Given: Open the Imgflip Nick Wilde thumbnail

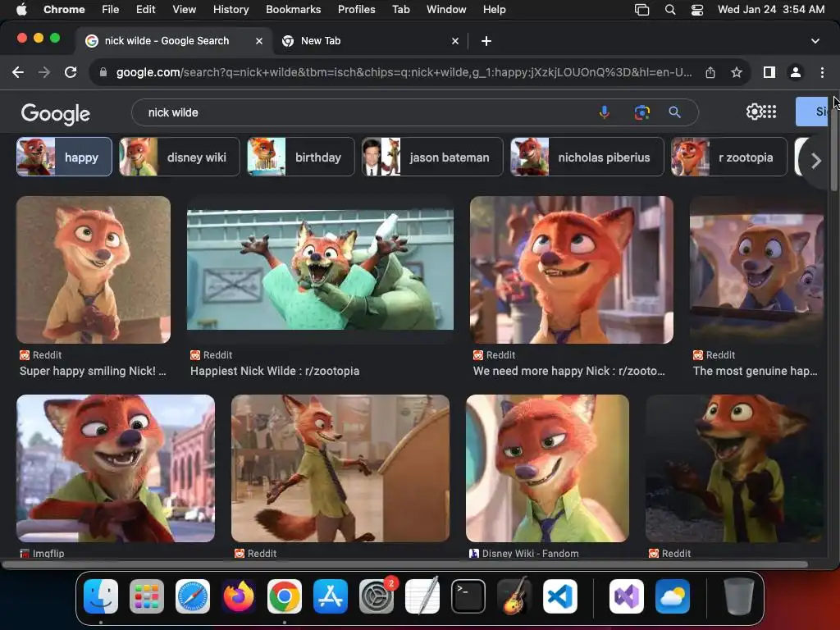Looking at the screenshot, I should 116,468.
